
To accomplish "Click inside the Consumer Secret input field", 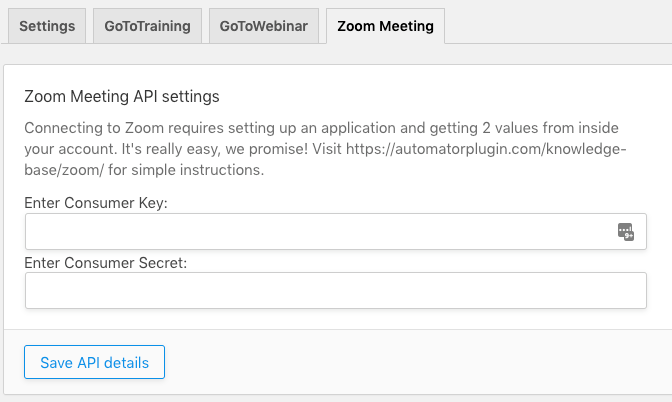I will (336, 291).
